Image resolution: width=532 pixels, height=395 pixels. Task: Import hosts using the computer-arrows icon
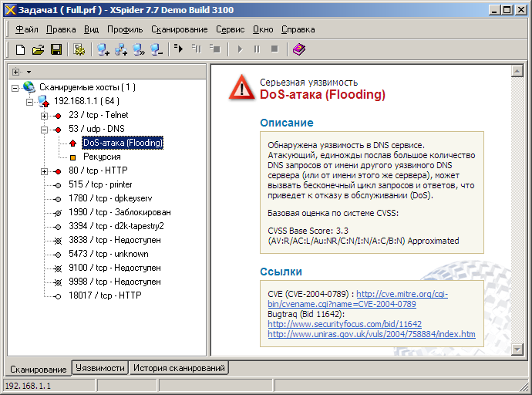[139, 49]
